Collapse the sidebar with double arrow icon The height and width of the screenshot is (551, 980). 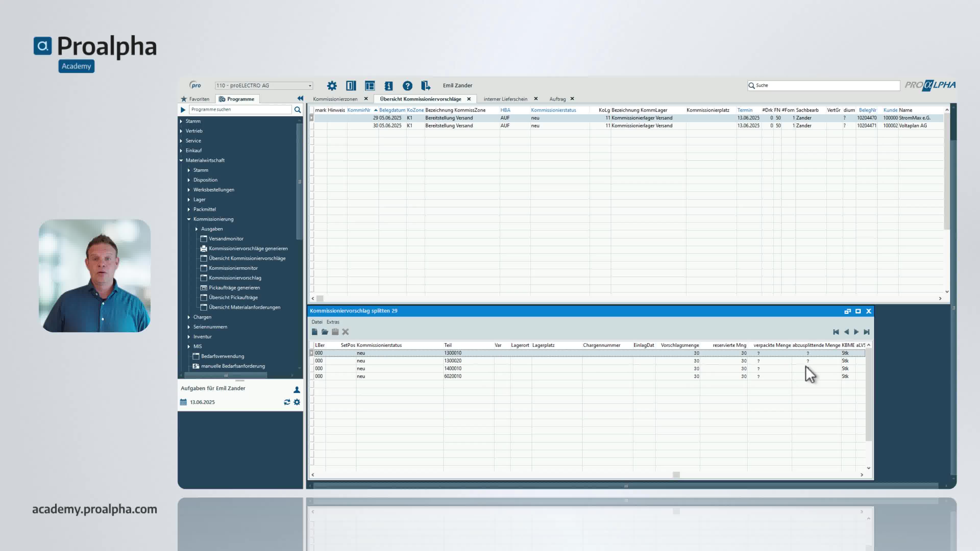[x=300, y=98]
